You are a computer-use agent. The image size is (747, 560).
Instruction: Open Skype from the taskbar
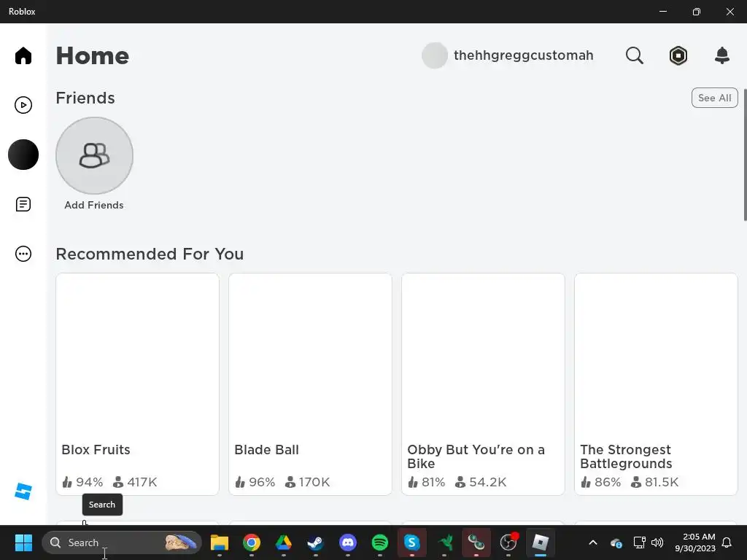coord(411,542)
